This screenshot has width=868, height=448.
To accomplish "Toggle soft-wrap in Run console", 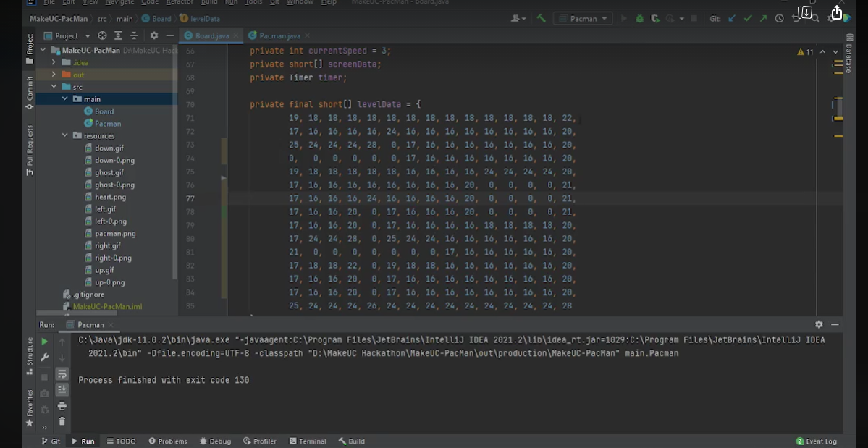I will (62, 374).
